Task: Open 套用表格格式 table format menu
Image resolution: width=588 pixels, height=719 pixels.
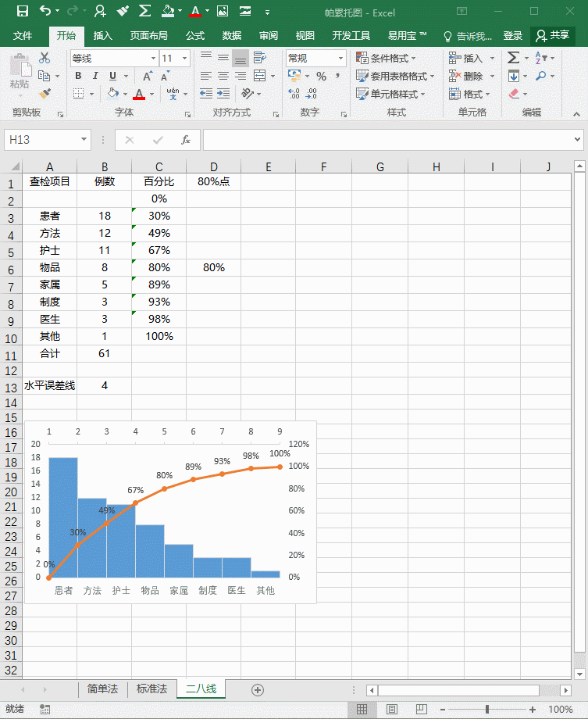Action: click(x=395, y=76)
